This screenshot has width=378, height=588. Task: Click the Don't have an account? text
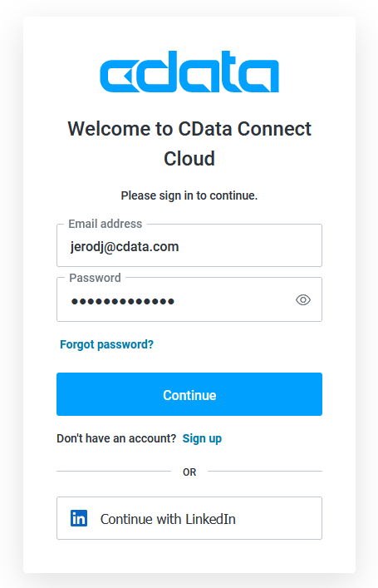pyautogui.click(x=116, y=438)
